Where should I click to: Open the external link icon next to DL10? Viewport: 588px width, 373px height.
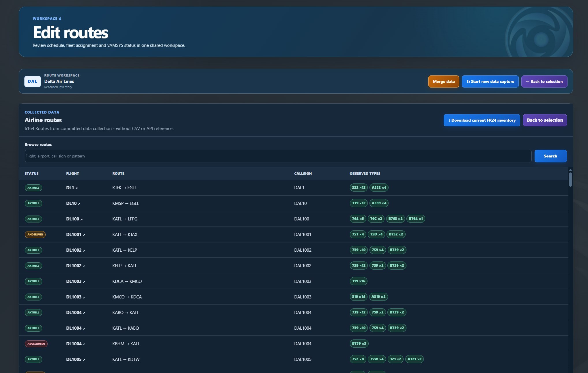pos(79,204)
